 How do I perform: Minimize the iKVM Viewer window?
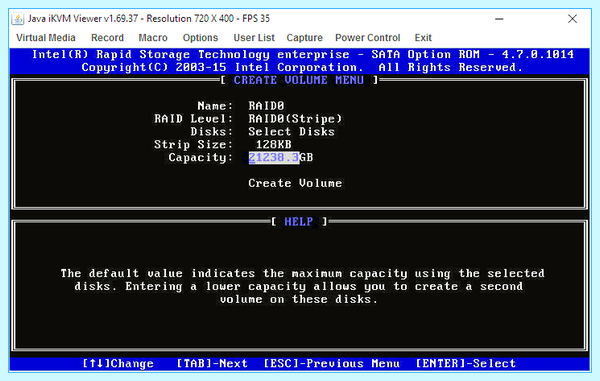click(499, 19)
